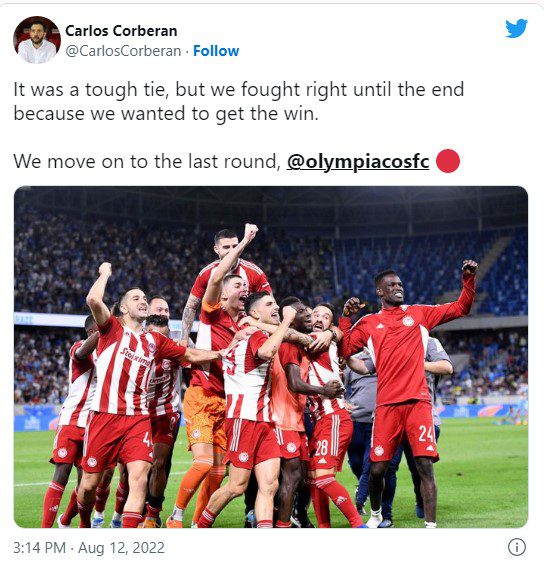Click the blue Twitter bird logo
Image resolution: width=544 pixels, height=562 pixels.
516,28
